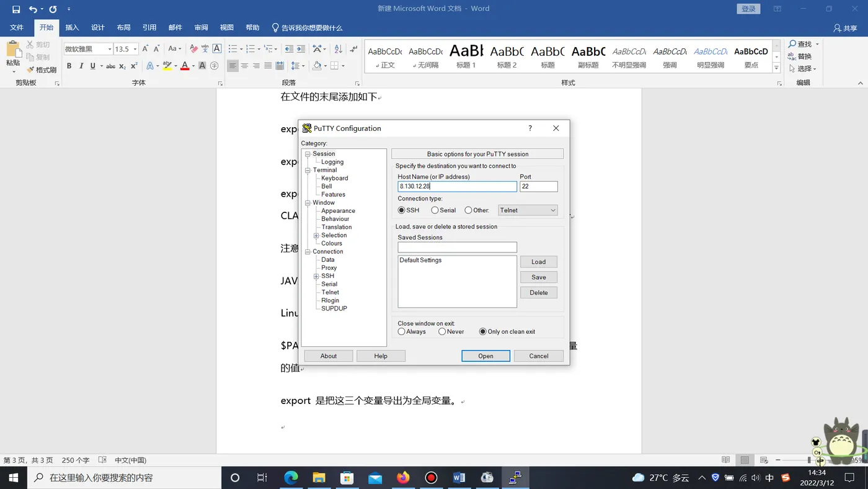
Task: Apply superscript formatting
Action: pyautogui.click(x=134, y=66)
